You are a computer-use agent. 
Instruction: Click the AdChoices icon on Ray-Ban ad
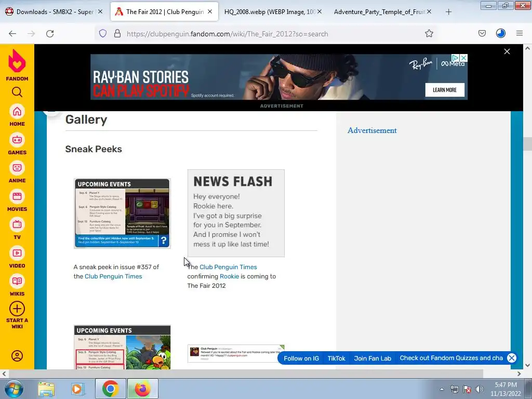click(x=455, y=58)
